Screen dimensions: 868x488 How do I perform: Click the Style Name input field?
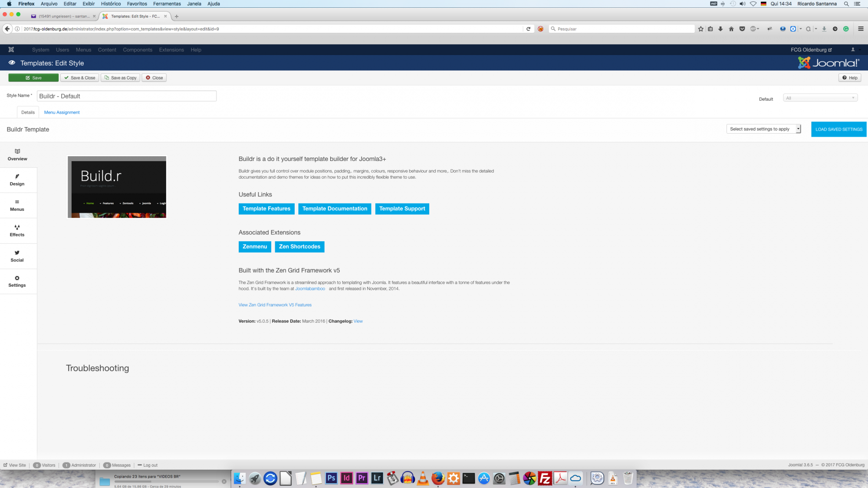(127, 96)
